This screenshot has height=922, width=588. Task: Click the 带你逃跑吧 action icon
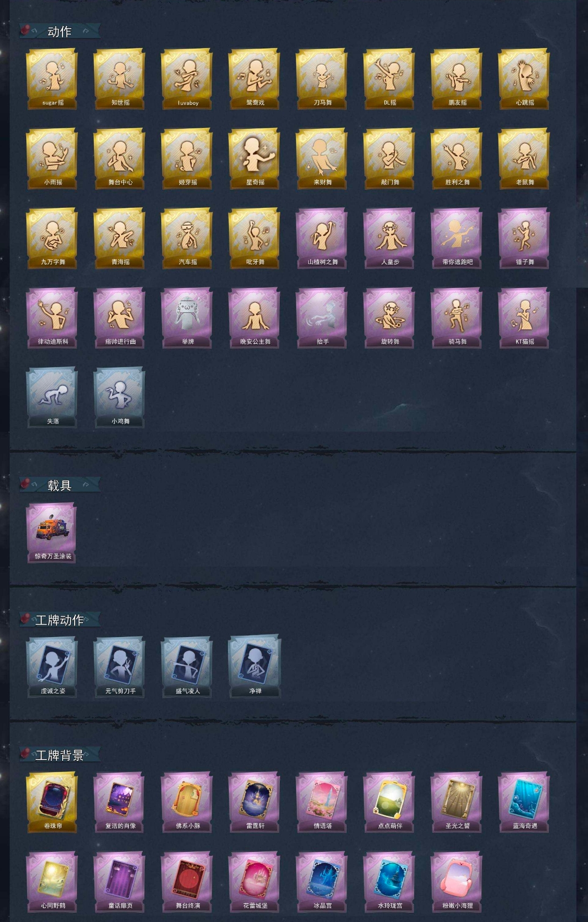456,238
